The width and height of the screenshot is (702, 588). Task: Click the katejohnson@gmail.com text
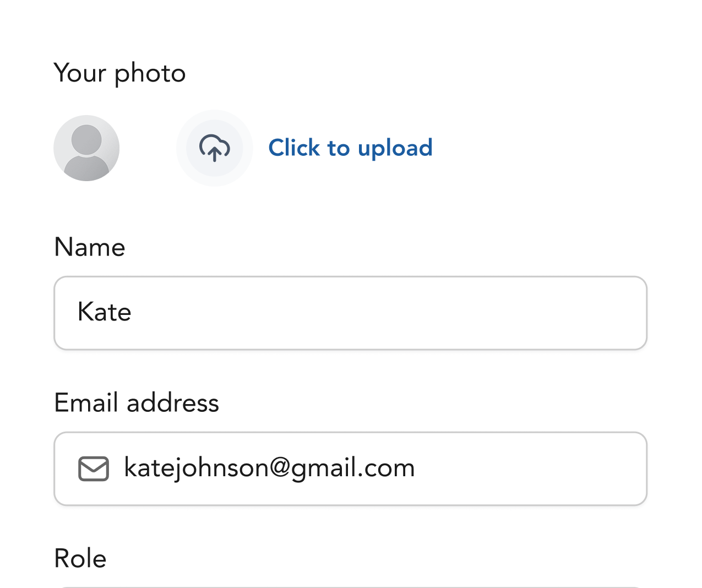click(269, 468)
